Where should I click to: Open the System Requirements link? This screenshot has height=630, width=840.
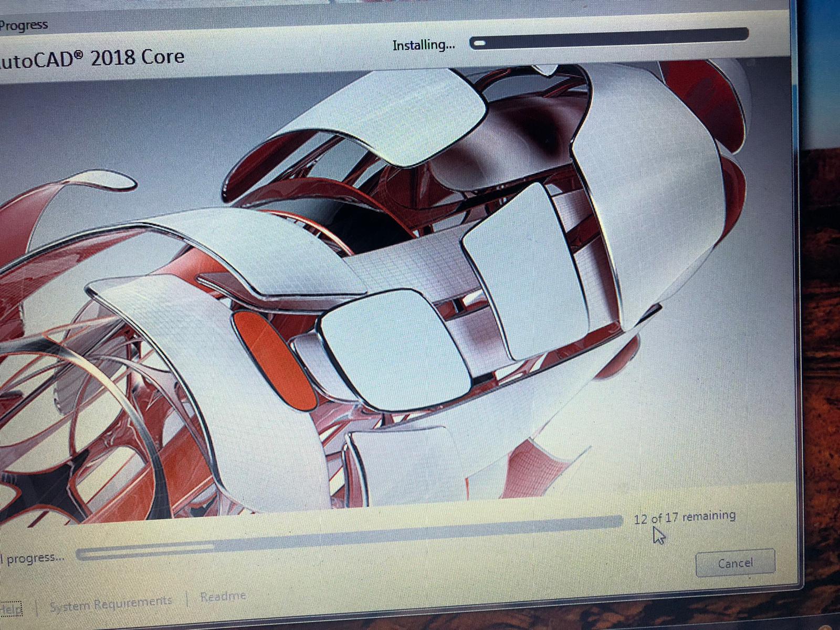coord(111,604)
